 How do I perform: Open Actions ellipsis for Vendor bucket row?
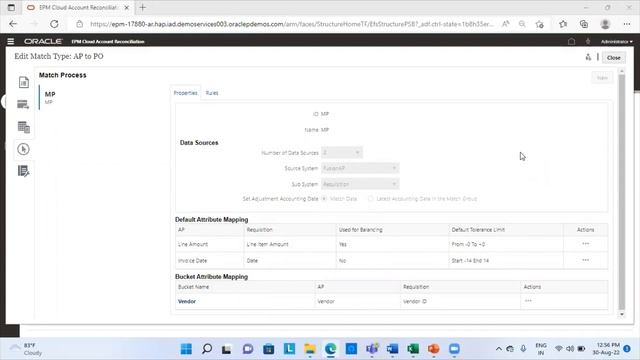528,301
